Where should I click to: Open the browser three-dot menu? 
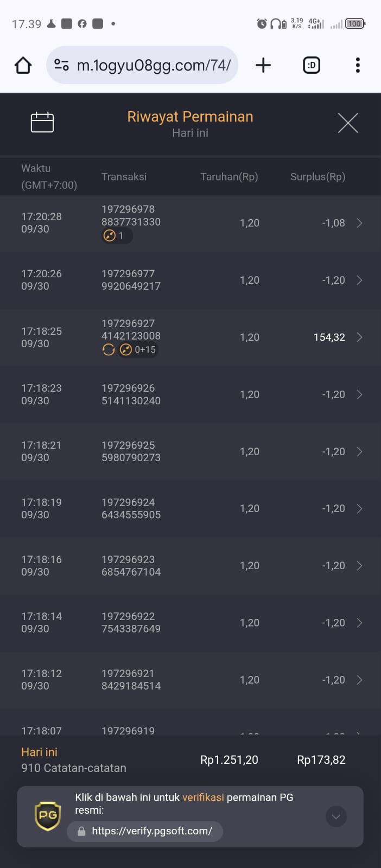[358, 65]
